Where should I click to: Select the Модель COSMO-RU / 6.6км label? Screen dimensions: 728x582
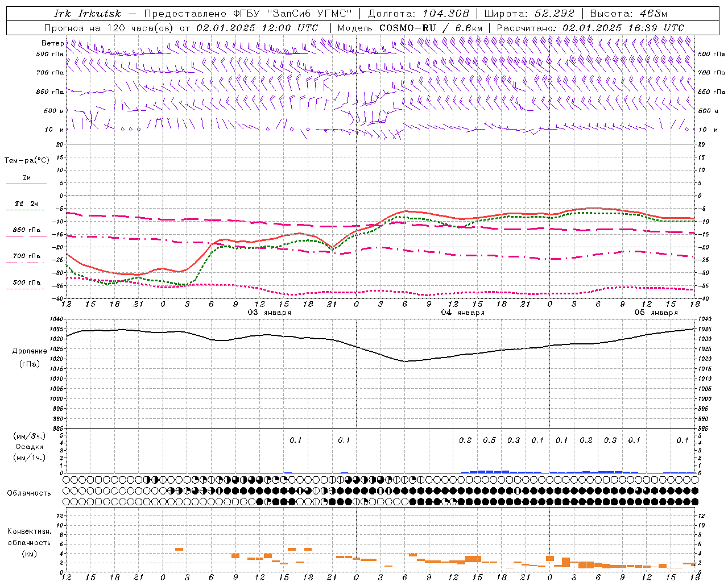410,28
